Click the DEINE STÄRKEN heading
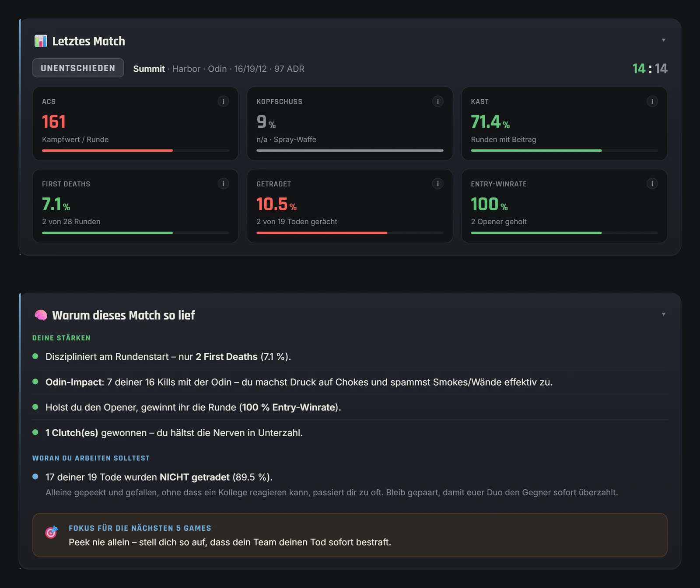This screenshot has height=588, width=700. click(x=61, y=338)
